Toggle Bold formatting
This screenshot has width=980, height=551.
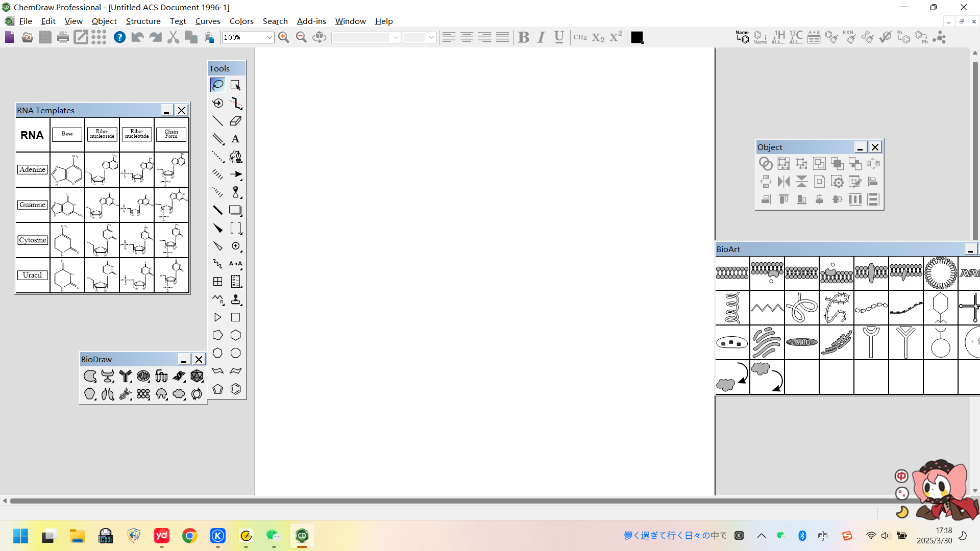point(523,37)
